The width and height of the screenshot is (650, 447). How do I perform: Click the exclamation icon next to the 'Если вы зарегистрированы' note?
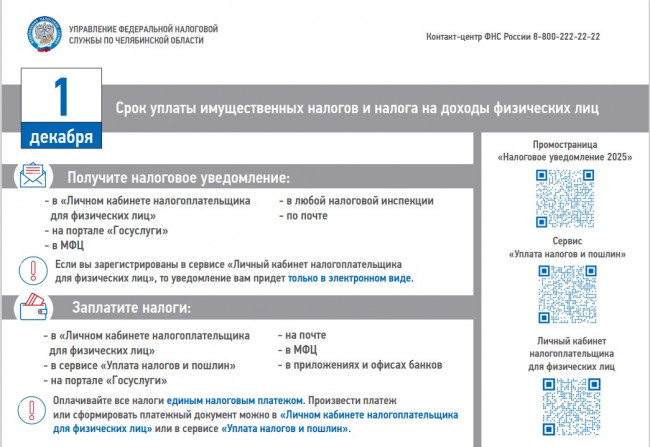click(31, 271)
